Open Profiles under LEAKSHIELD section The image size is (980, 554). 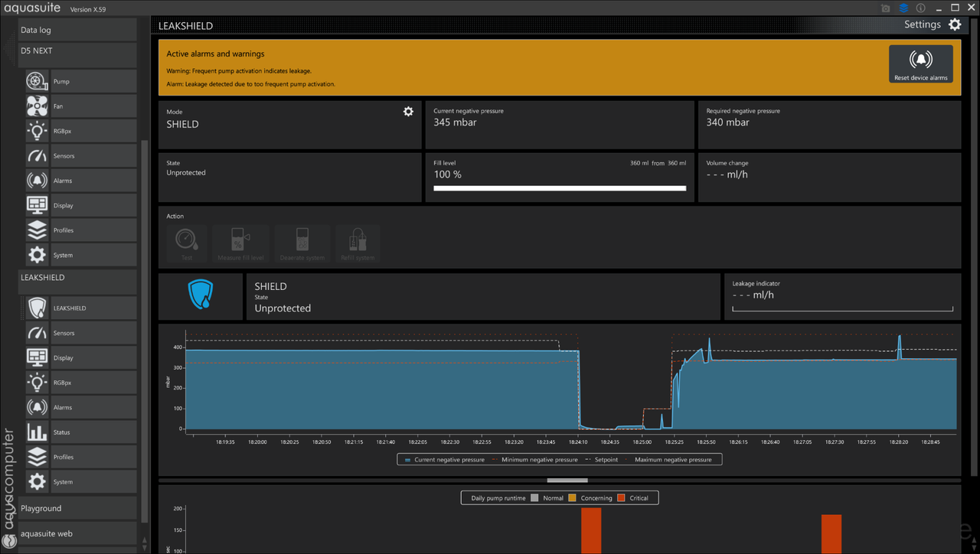coord(80,457)
